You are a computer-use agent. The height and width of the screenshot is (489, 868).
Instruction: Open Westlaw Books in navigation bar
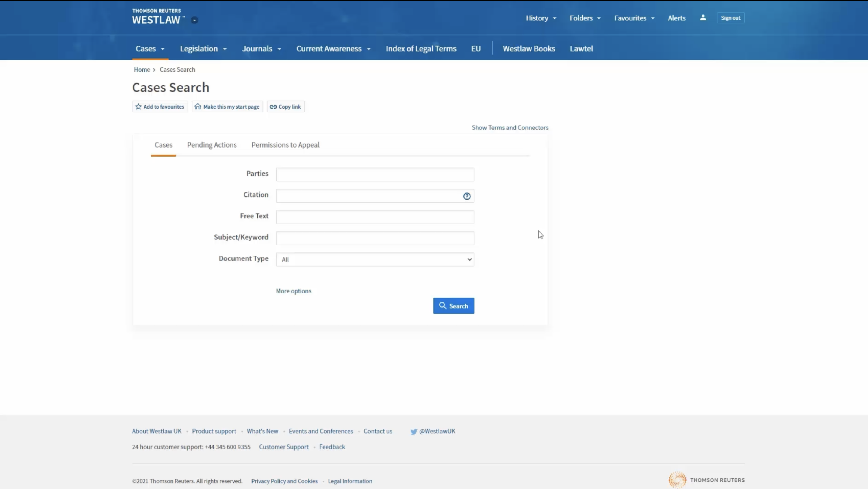529,49
